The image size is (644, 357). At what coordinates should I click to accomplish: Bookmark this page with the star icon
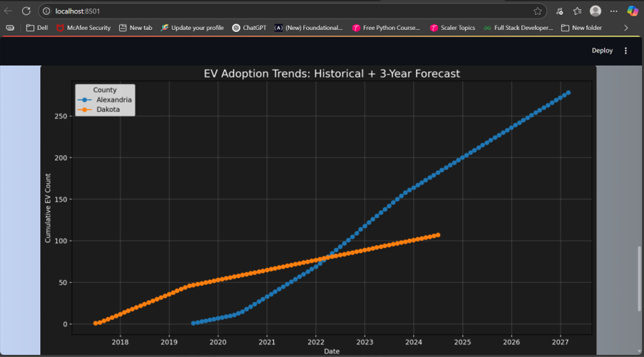click(537, 11)
